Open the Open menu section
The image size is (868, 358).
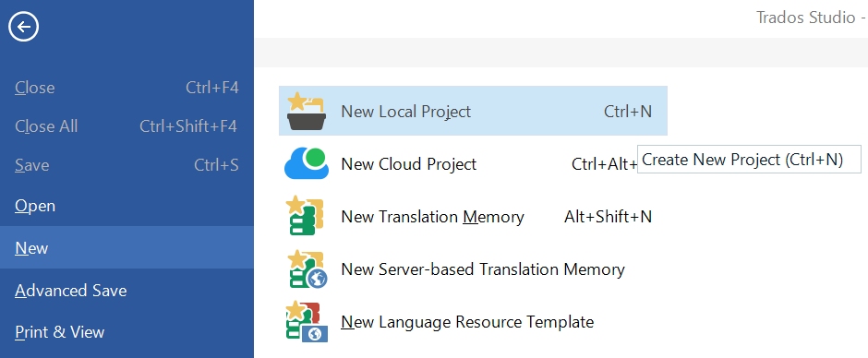pos(127,206)
